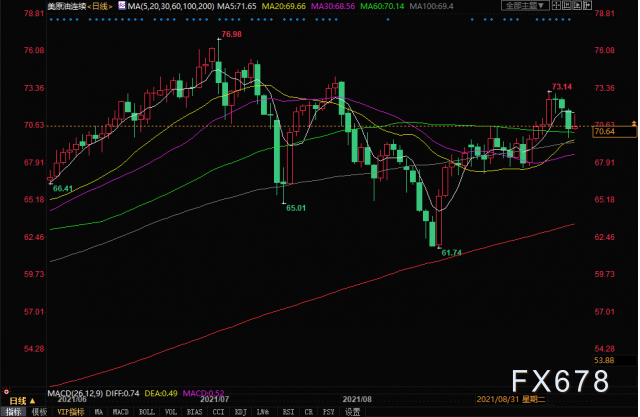640x417 pixels.
Task: Toggle the BOLL indicator
Action: [147, 412]
